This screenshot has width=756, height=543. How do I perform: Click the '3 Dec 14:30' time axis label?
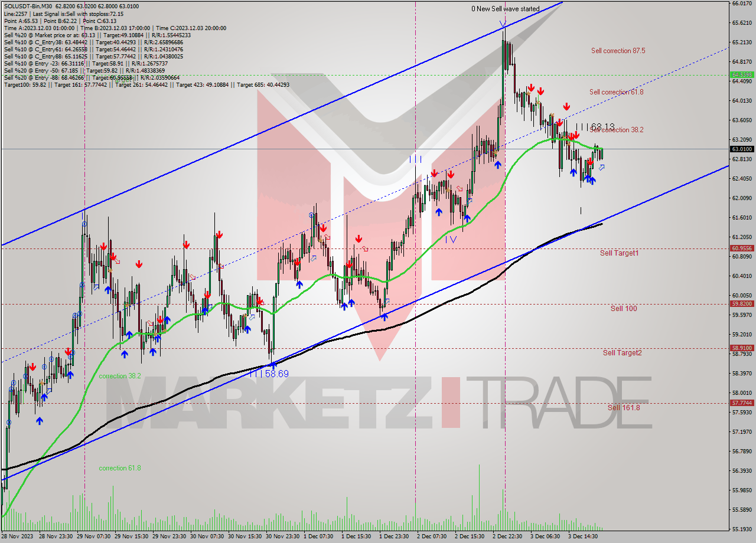(x=584, y=537)
